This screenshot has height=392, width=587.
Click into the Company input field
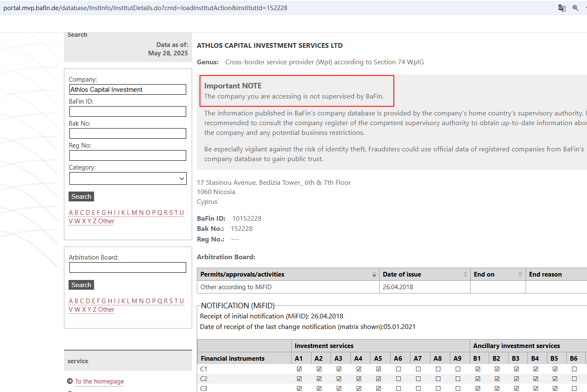tap(127, 90)
